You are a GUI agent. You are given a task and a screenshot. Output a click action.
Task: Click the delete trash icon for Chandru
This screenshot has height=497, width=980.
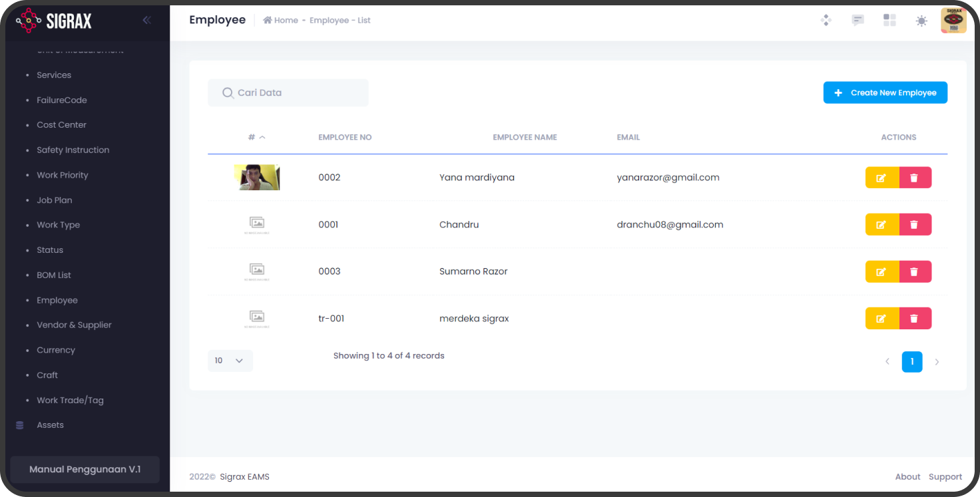pyautogui.click(x=914, y=225)
